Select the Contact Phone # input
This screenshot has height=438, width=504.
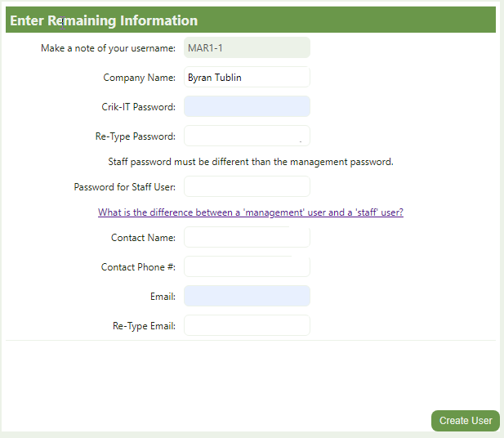coord(247,267)
